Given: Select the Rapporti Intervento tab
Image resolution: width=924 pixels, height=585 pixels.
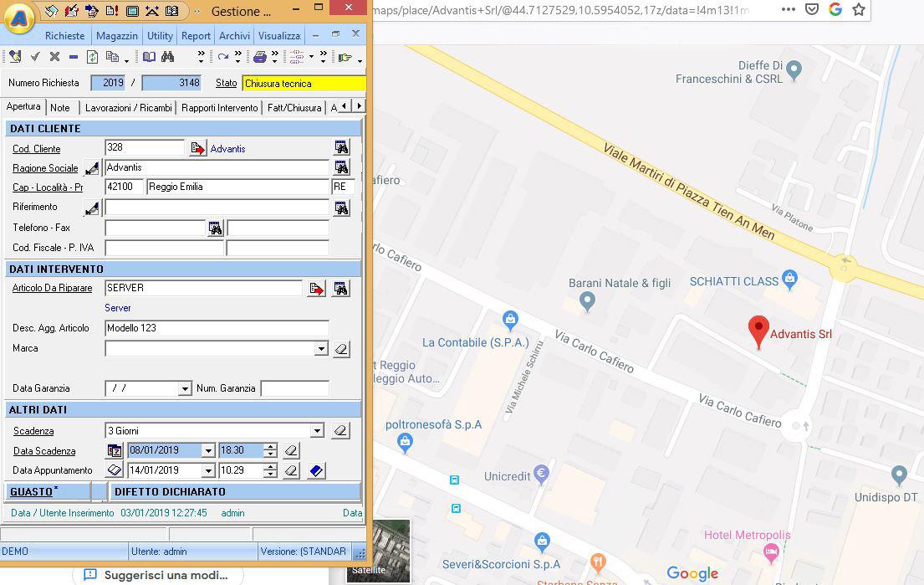Looking at the screenshot, I should point(219,107).
